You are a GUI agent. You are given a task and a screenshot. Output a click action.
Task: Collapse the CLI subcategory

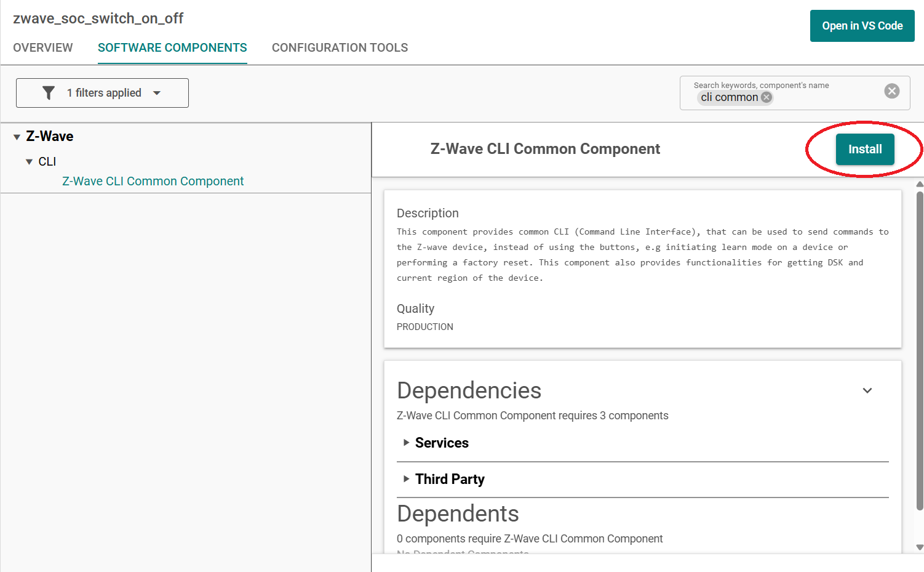click(29, 162)
